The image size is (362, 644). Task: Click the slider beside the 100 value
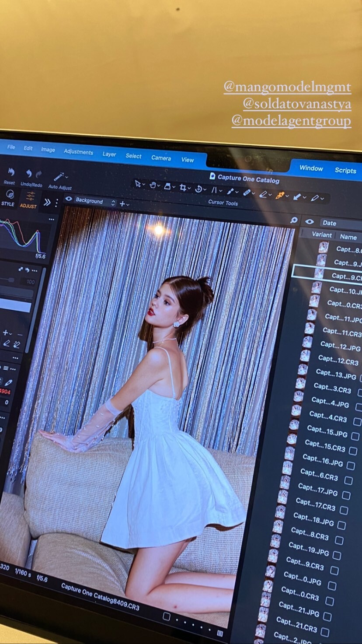pos(7,280)
